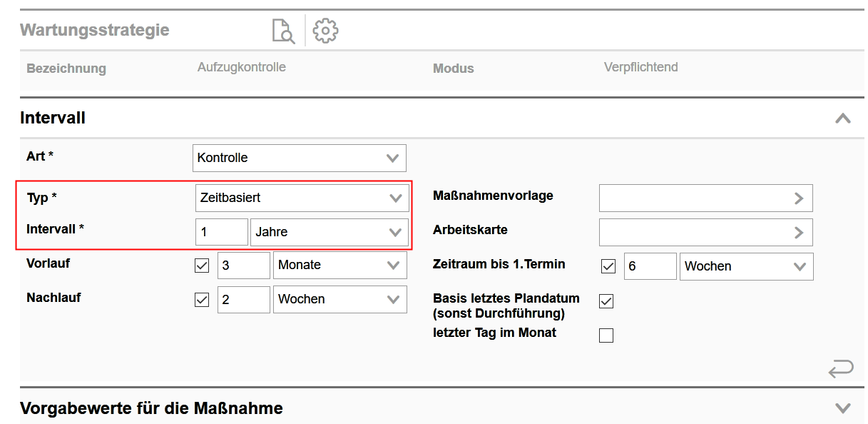
Task: Click the Intervall number field containing 1
Action: [x=221, y=232]
